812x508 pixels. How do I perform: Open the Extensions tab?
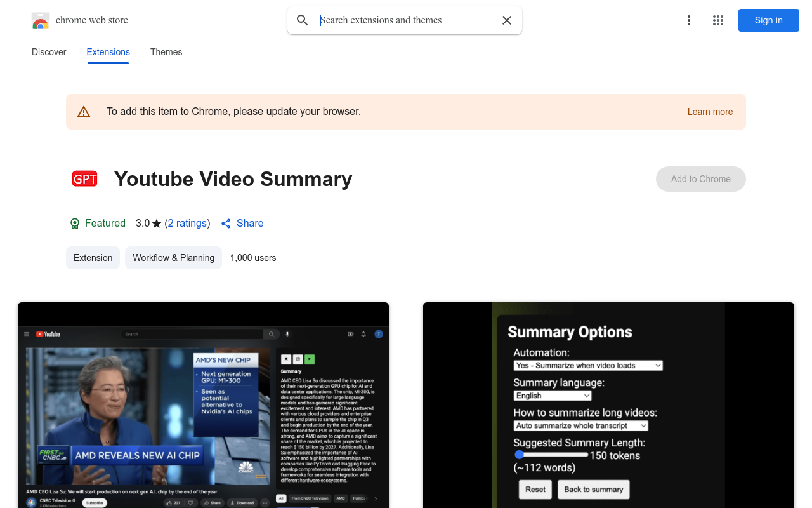coord(108,52)
